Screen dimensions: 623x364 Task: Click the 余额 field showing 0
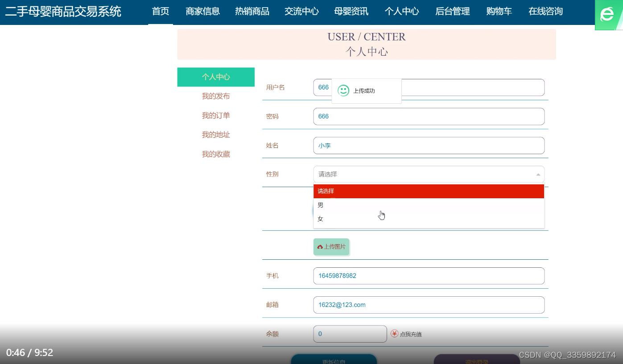(350, 334)
